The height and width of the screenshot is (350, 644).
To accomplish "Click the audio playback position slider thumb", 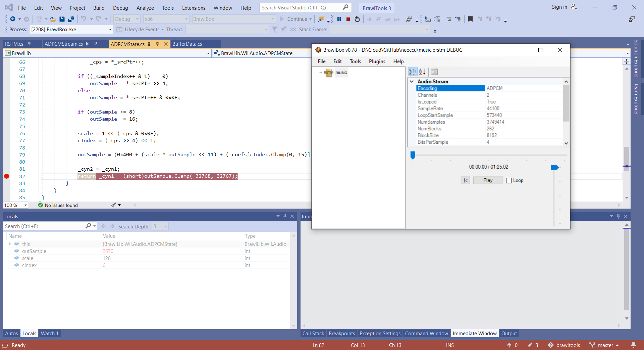I will click(413, 155).
